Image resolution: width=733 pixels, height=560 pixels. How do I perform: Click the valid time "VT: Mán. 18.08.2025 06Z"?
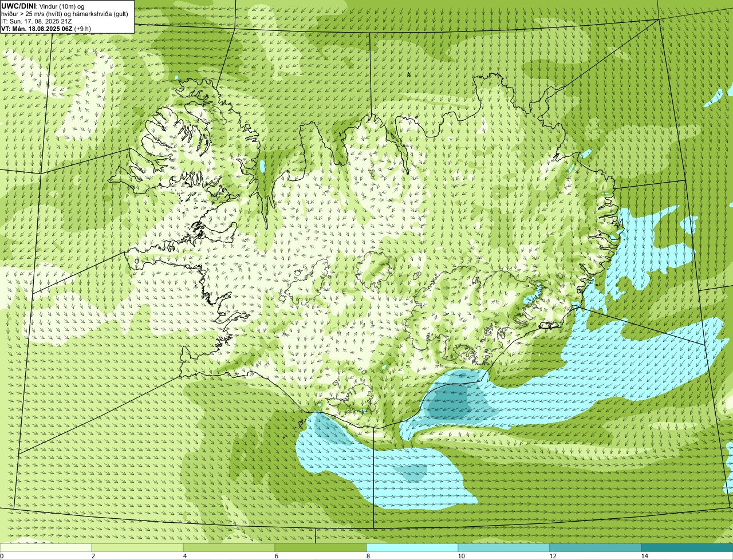pos(37,28)
